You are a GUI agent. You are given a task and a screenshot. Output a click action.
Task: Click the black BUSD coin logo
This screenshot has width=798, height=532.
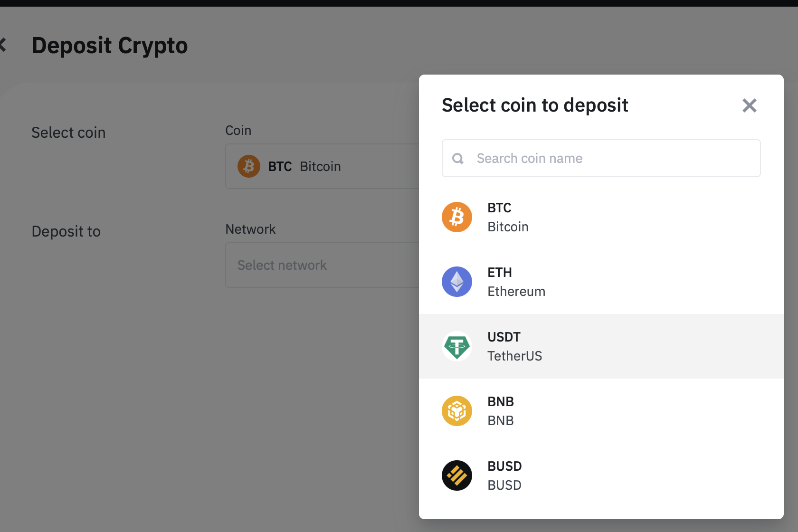click(457, 475)
